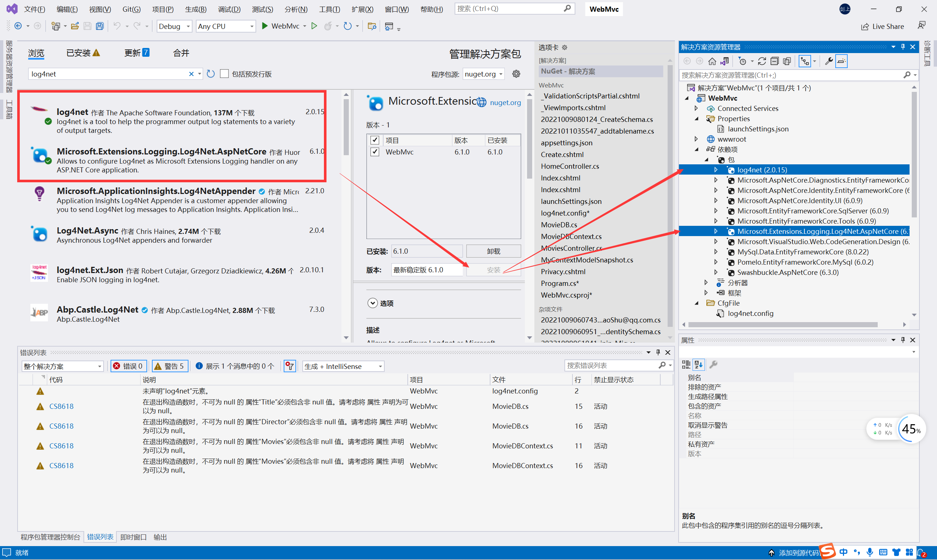The image size is (937, 560).
Task: Click the green Start Debugging arrow
Action: [x=265, y=26]
